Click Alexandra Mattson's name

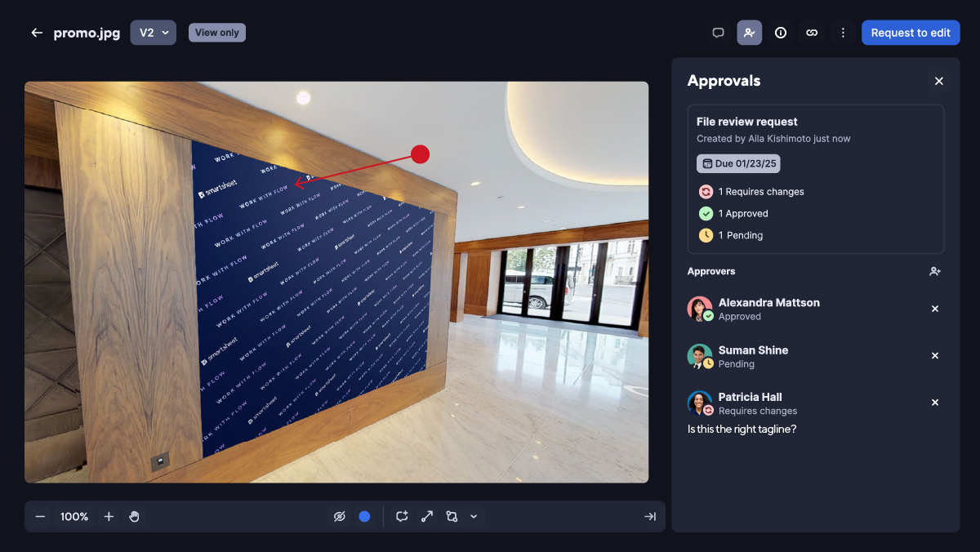coord(769,303)
